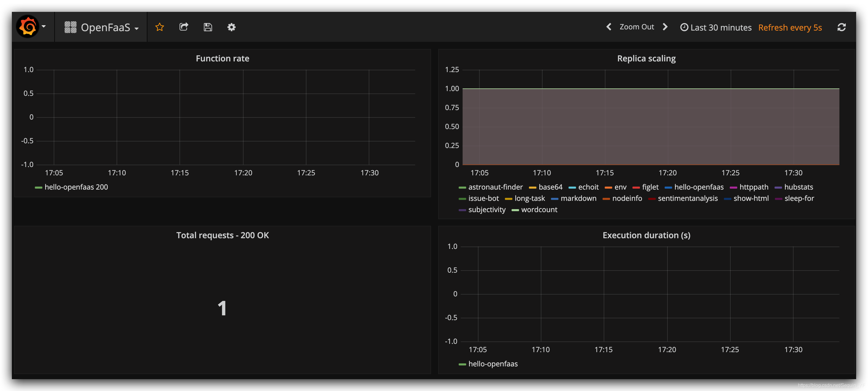Click the dashboard grid icon beside OpenFaaS
Image resolution: width=868 pixels, height=391 pixels.
pyautogui.click(x=70, y=27)
